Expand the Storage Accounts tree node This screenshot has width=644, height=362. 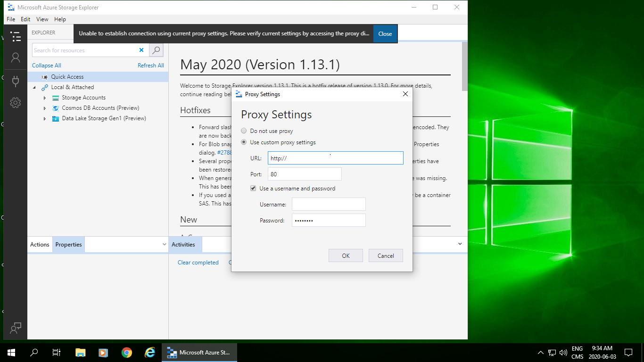45,98
